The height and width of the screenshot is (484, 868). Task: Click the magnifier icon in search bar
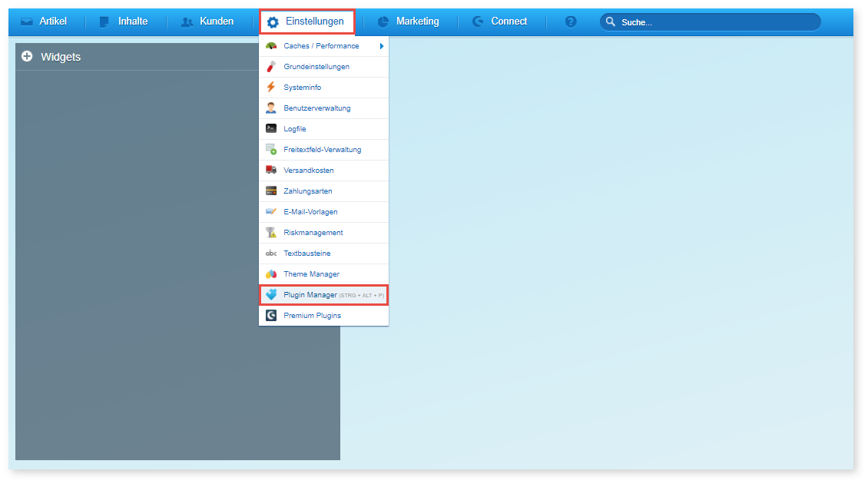(610, 22)
